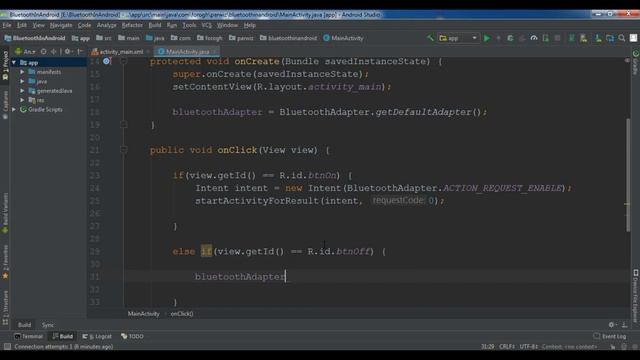Image resolution: width=640 pixels, height=360 pixels.
Task: Expand the manifests folder
Action: tap(22, 72)
